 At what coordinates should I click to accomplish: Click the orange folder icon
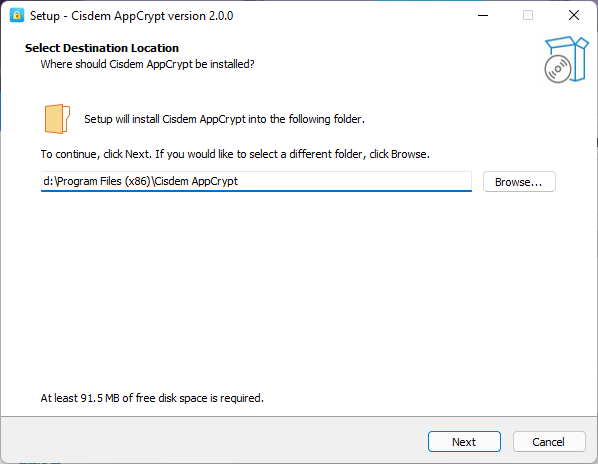point(57,119)
